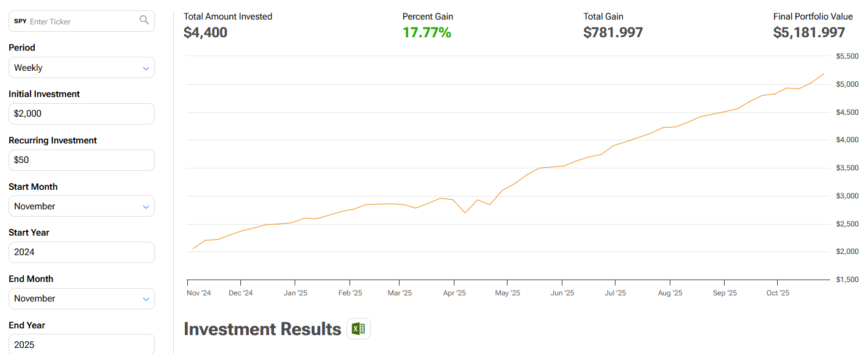Click the Apr '25 axis marker
Image resolution: width=868 pixels, height=354 pixels.
tap(454, 293)
